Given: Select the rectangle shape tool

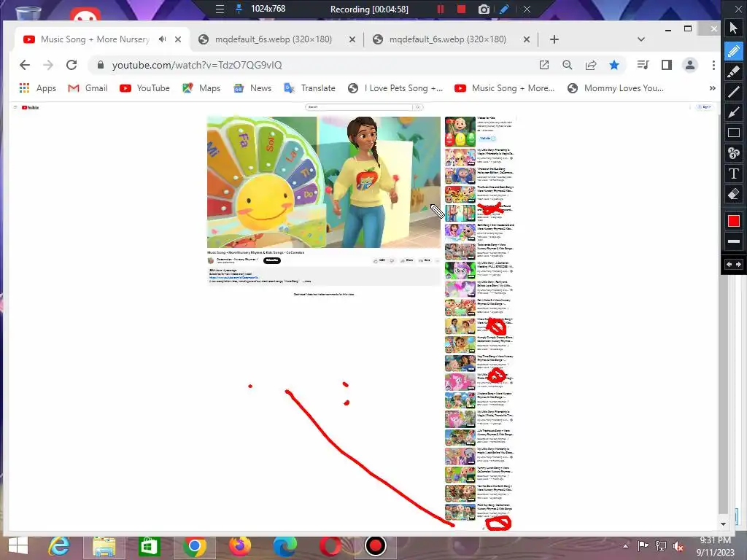Looking at the screenshot, I should pyautogui.click(x=734, y=133).
